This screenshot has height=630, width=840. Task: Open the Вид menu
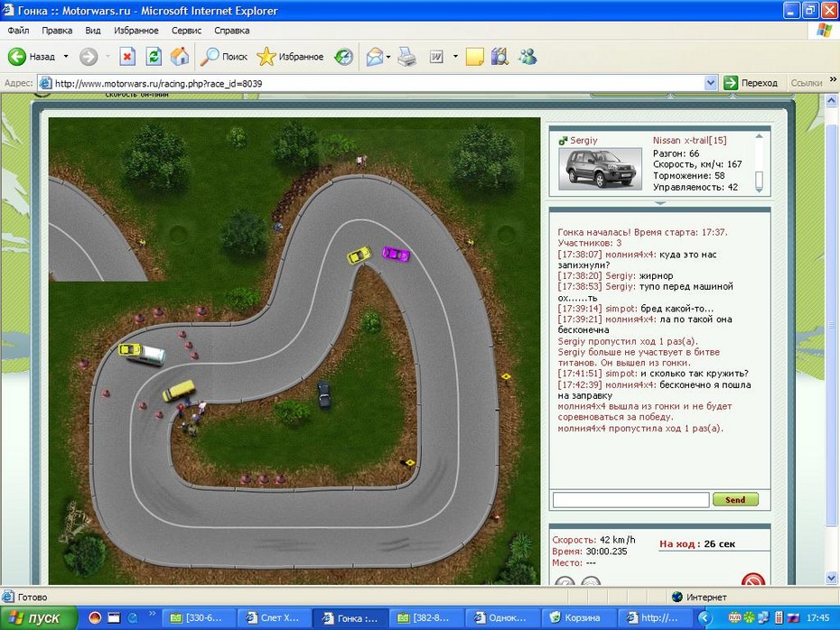pyautogui.click(x=93, y=31)
